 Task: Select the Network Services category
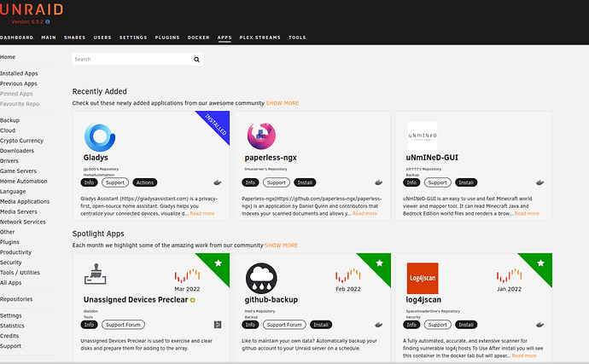click(23, 222)
